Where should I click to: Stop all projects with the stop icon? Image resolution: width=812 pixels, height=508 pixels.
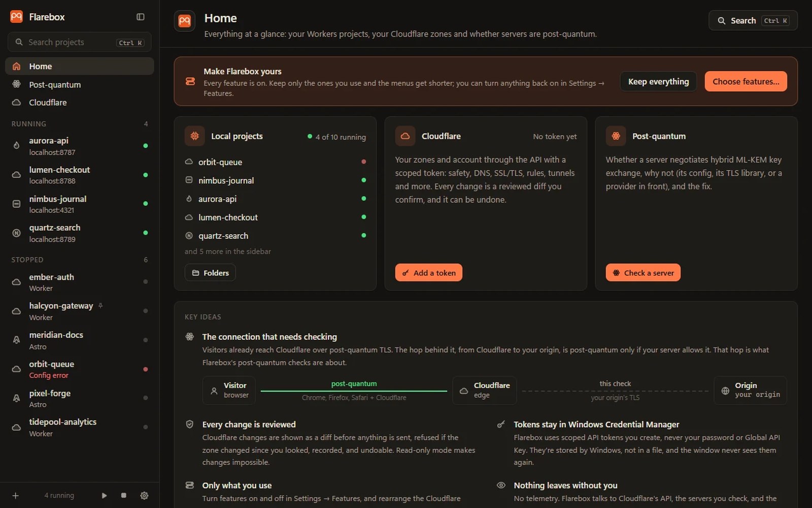[x=124, y=495]
